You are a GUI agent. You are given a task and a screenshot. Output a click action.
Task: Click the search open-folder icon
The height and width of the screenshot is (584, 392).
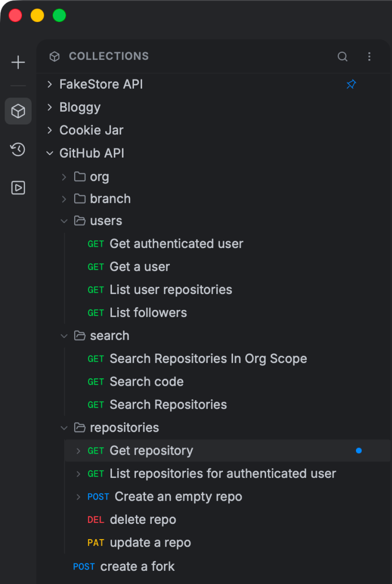pos(80,336)
